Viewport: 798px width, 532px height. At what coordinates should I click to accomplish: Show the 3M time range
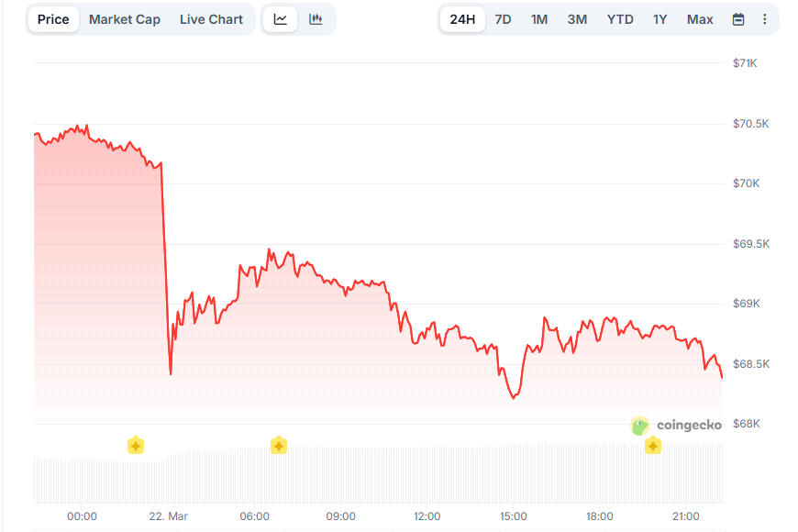(x=577, y=19)
